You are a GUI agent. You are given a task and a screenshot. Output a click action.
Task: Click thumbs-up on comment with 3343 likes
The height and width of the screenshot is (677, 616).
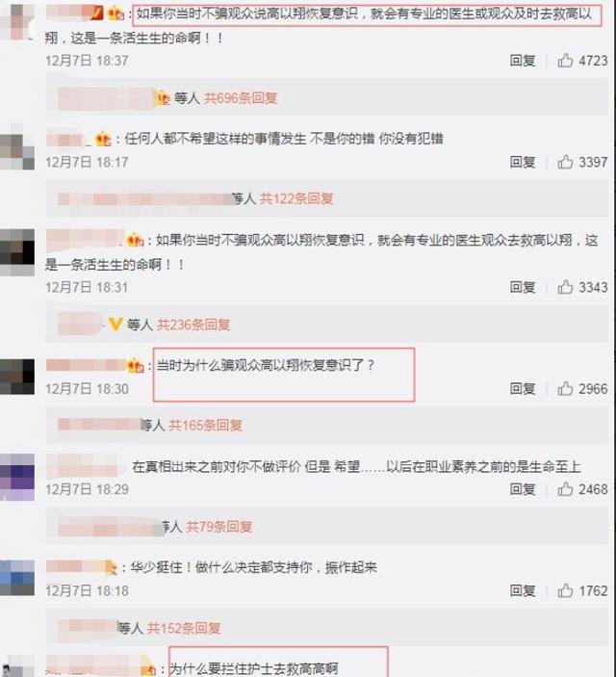coord(565,287)
